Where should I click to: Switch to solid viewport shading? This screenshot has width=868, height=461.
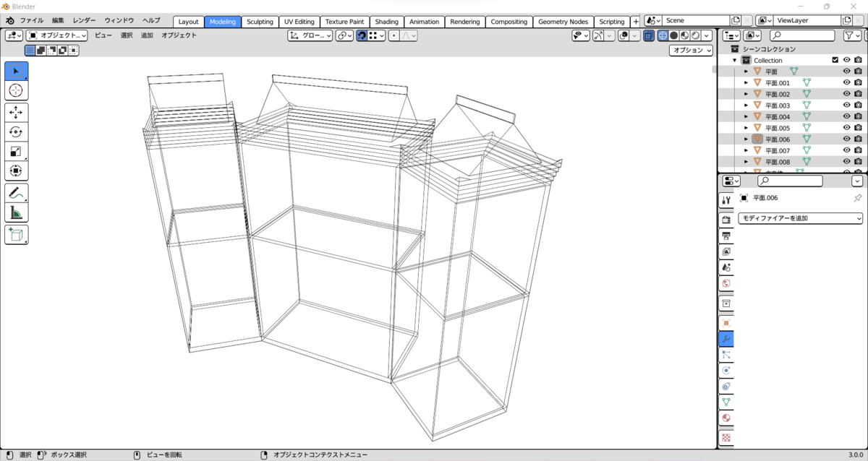[x=673, y=35]
